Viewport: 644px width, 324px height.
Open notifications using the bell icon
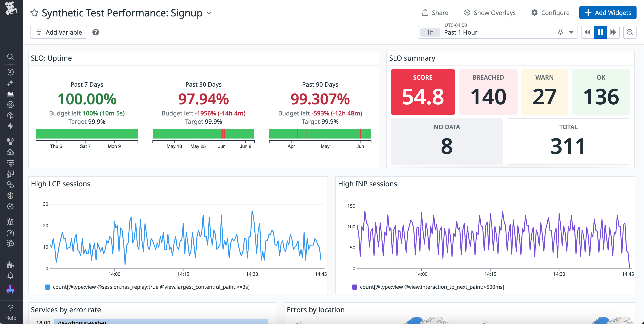(10, 276)
